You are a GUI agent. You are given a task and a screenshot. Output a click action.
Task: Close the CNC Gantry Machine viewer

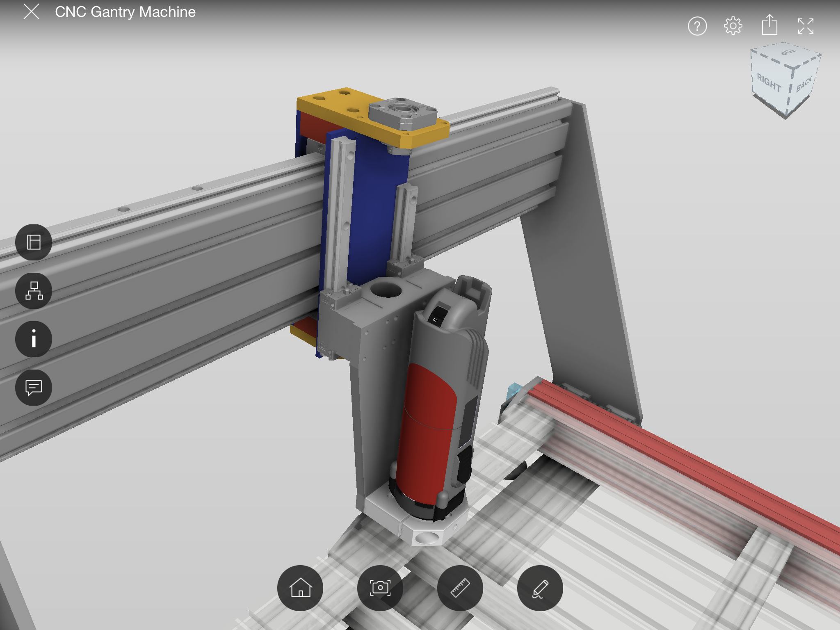point(31,12)
